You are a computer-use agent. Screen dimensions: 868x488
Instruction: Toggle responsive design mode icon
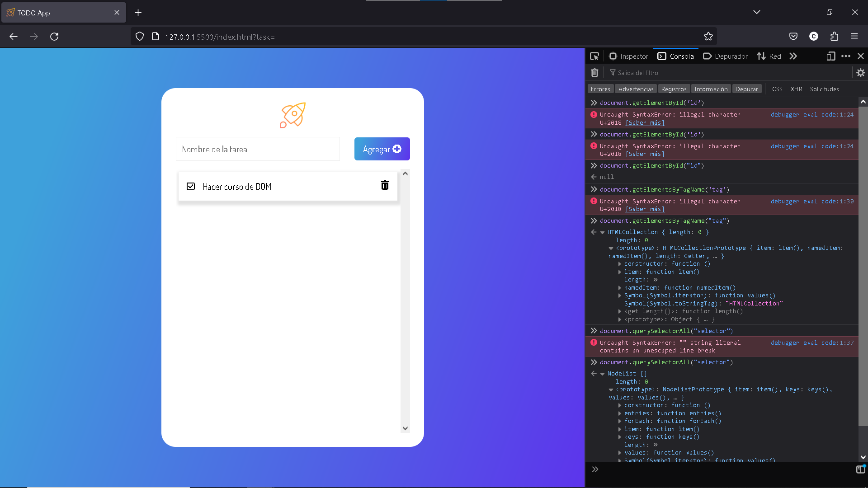830,56
